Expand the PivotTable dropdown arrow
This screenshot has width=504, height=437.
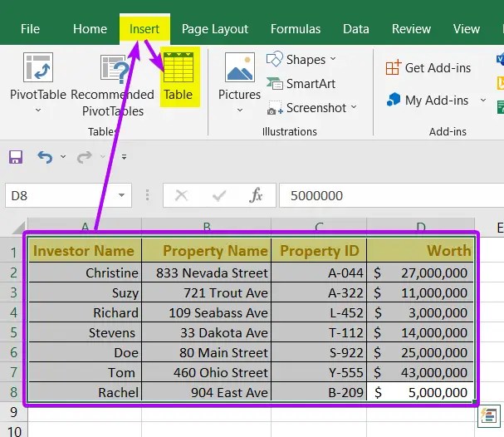pos(38,110)
